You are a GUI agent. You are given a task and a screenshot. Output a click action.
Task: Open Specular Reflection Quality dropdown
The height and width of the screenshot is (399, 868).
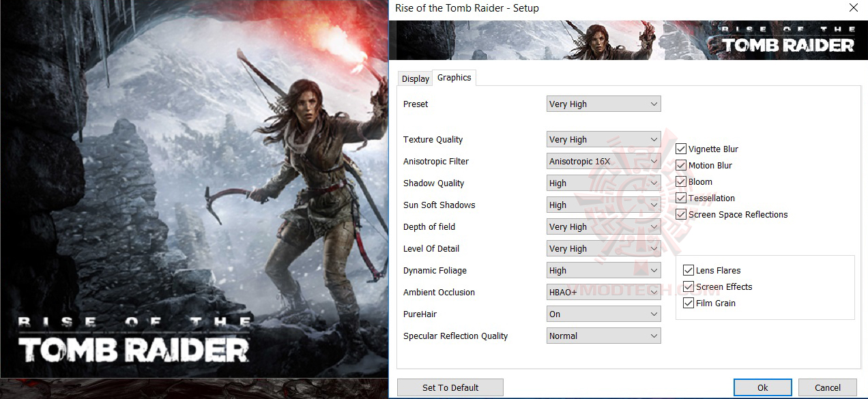click(x=603, y=336)
